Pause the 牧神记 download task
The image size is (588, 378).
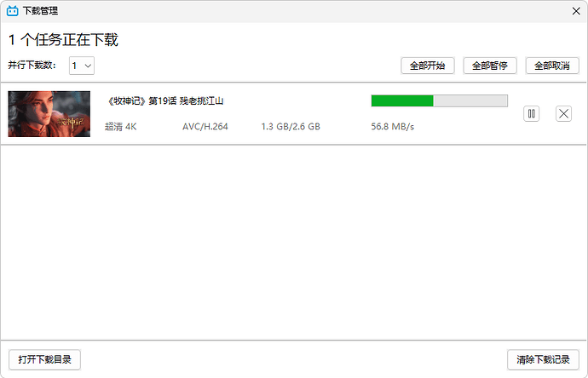tap(532, 113)
